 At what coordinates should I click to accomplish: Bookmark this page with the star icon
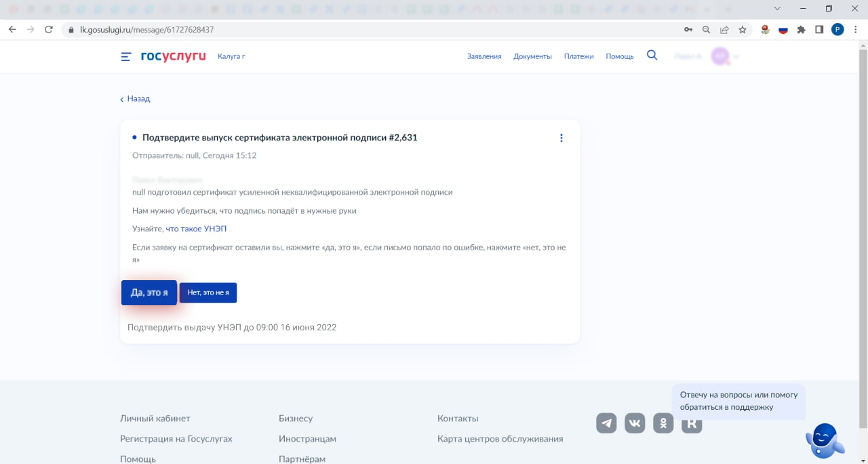[x=743, y=30]
